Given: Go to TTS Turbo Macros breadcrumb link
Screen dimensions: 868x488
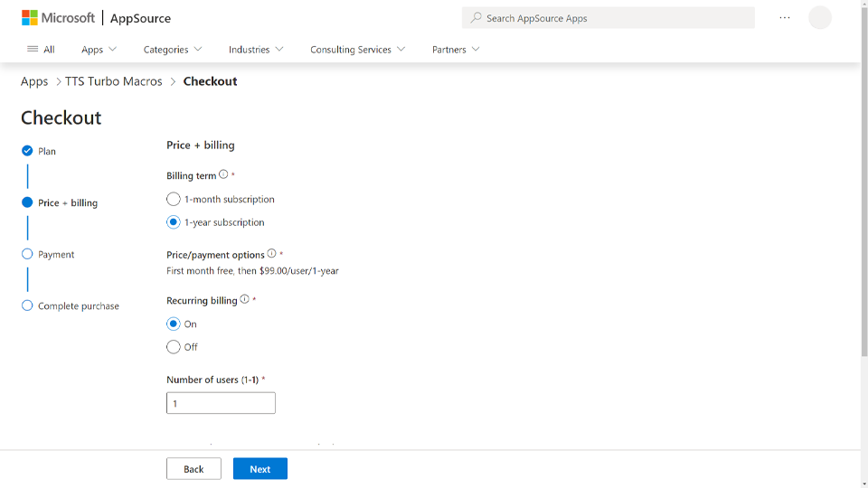Looking at the screenshot, I should (114, 81).
